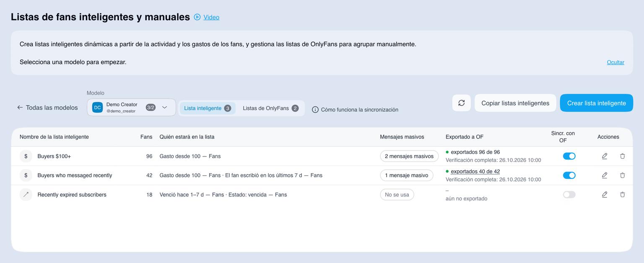644x263 pixels.
Task: Click the Gasto desde 100 — Fans rule
Action: click(x=190, y=156)
